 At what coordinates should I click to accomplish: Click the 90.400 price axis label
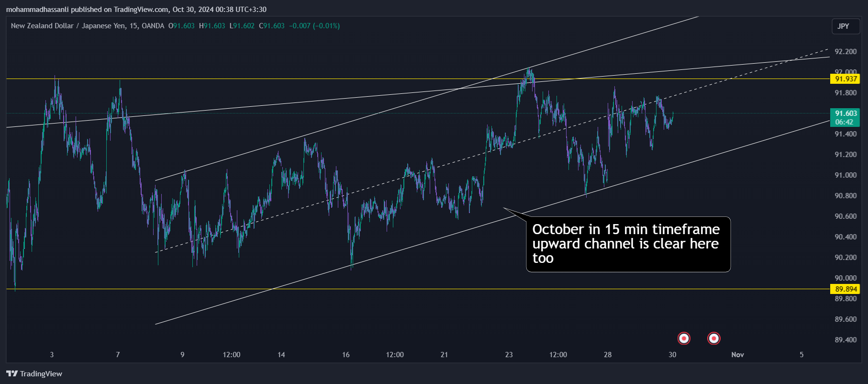pyautogui.click(x=846, y=237)
